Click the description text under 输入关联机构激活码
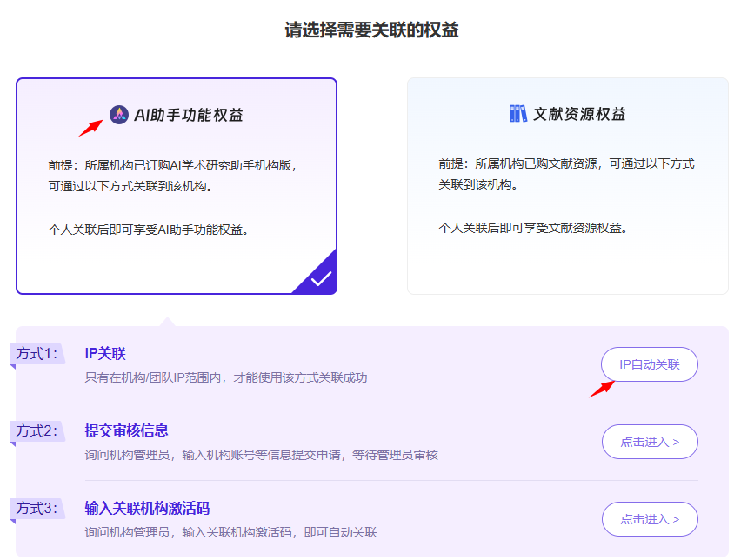 pyautogui.click(x=230, y=532)
